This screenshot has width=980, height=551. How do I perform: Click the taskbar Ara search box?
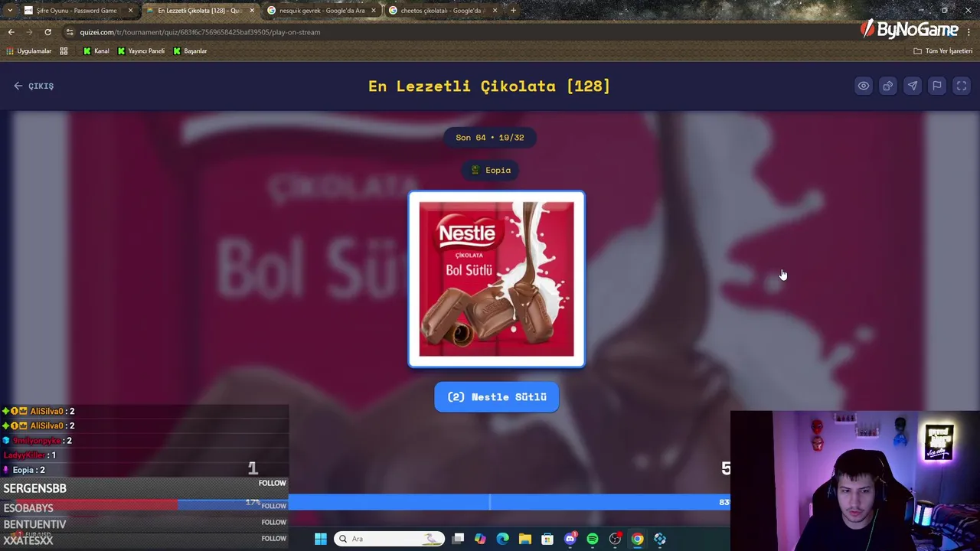(389, 539)
